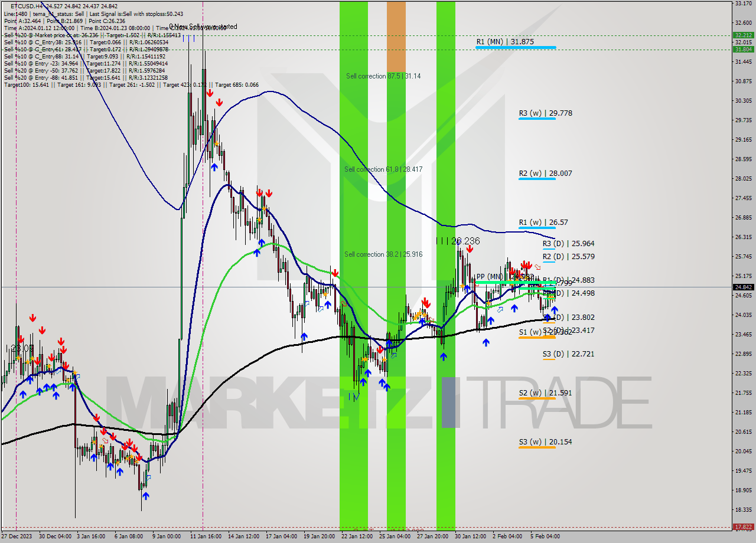This screenshot has height=543, width=756.
Task: Click the orange zone atop the middle green band
Action: (396, 36)
